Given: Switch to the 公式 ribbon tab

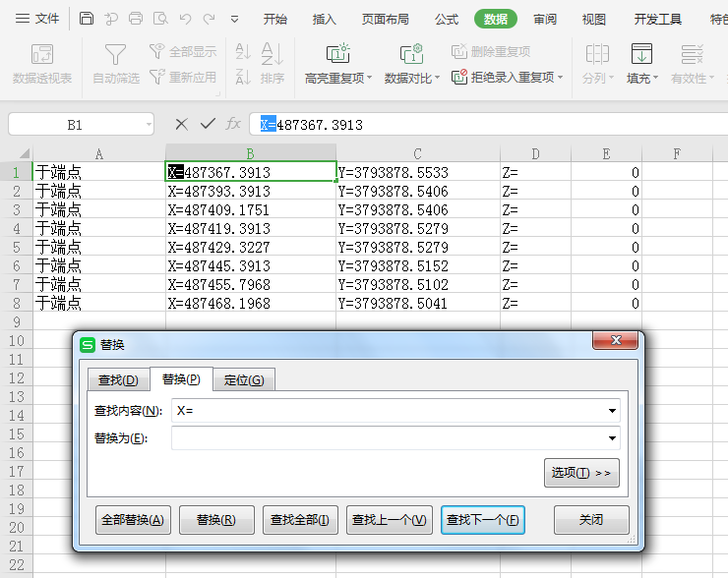Looking at the screenshot, I should 447,19.
